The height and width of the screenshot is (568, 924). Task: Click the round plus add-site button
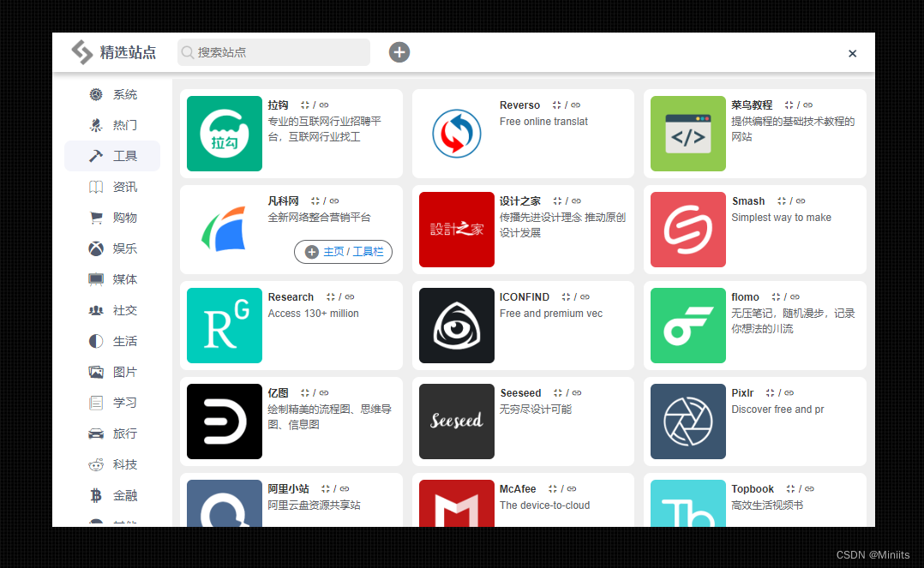[x=399, y=52]
